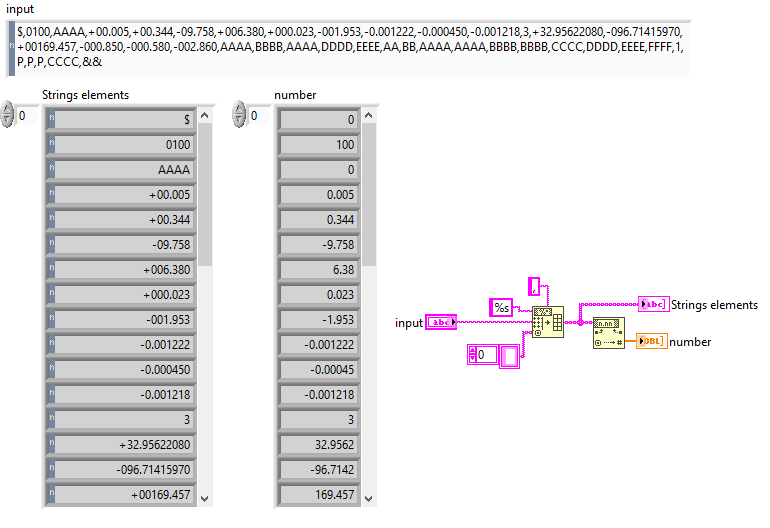
Task: Select the Strings elements indicator terminal
Action: point(654,305)
